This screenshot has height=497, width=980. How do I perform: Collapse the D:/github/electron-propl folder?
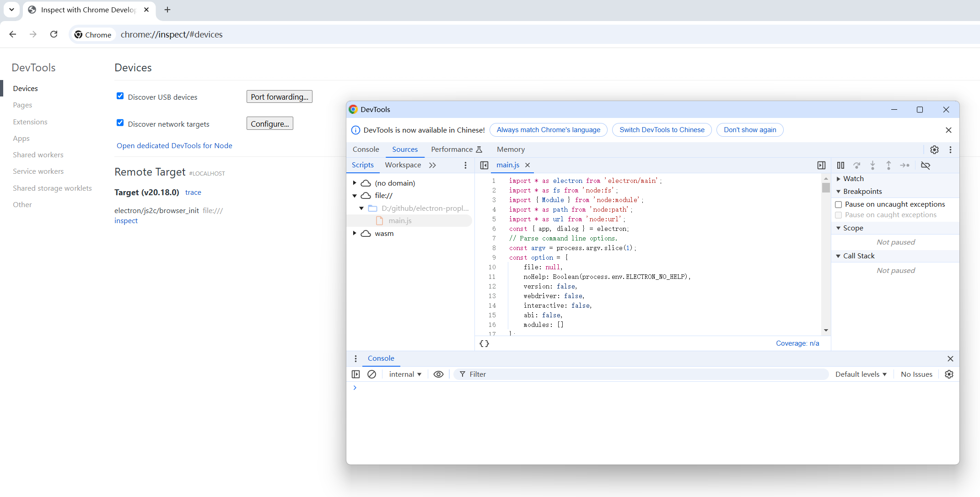point(361,208)
